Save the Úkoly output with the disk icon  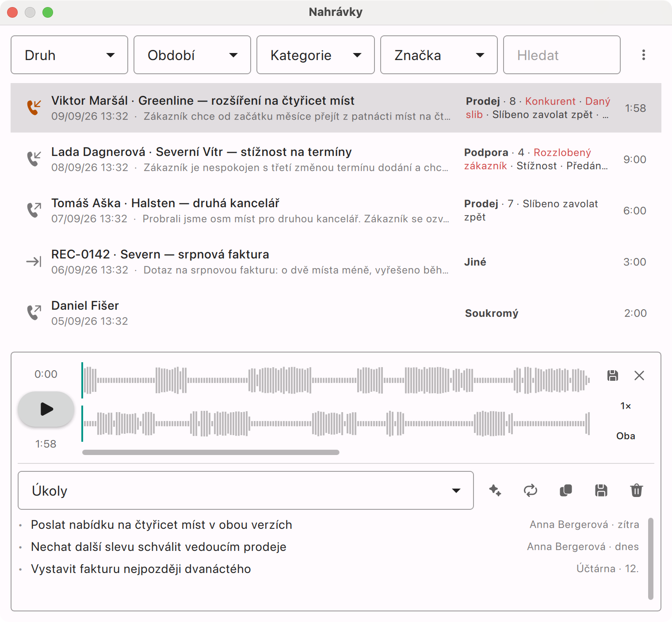tap(601, 490)
